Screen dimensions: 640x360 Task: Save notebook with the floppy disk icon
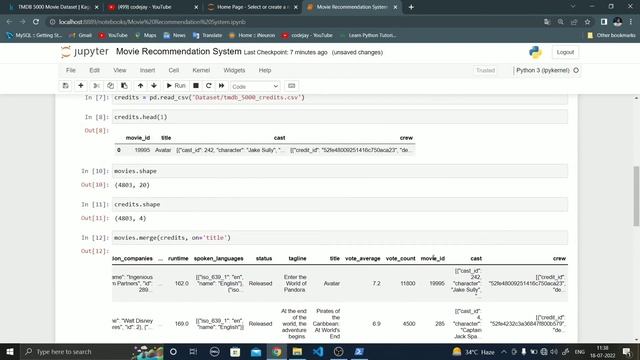click(x=65, y=86)
